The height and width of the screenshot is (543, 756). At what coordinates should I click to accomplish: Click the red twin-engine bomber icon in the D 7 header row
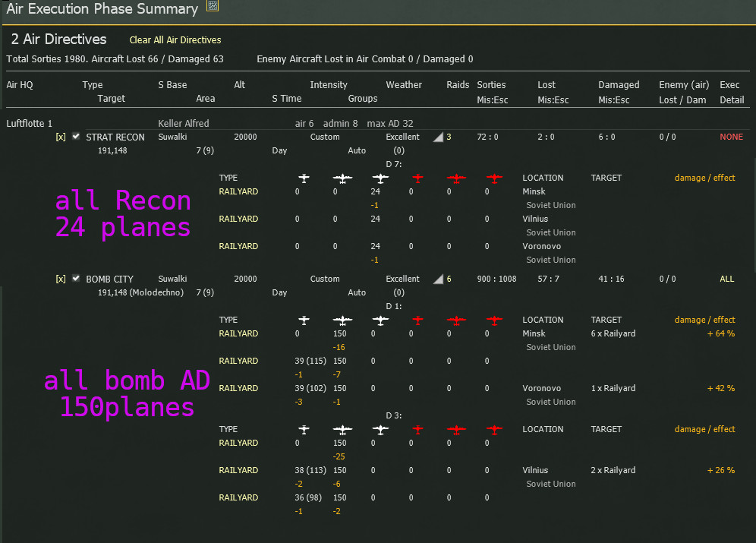click(x=456, y=178)
